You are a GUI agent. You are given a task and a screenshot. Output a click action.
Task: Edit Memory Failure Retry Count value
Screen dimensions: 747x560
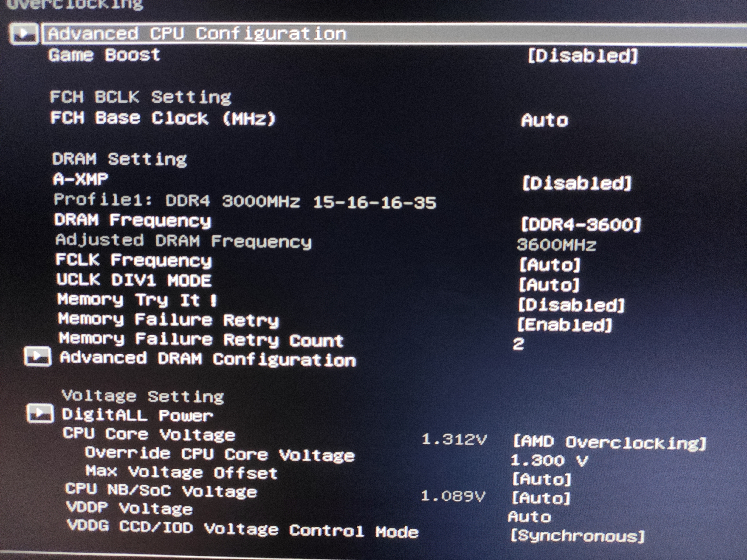[518, 344]
